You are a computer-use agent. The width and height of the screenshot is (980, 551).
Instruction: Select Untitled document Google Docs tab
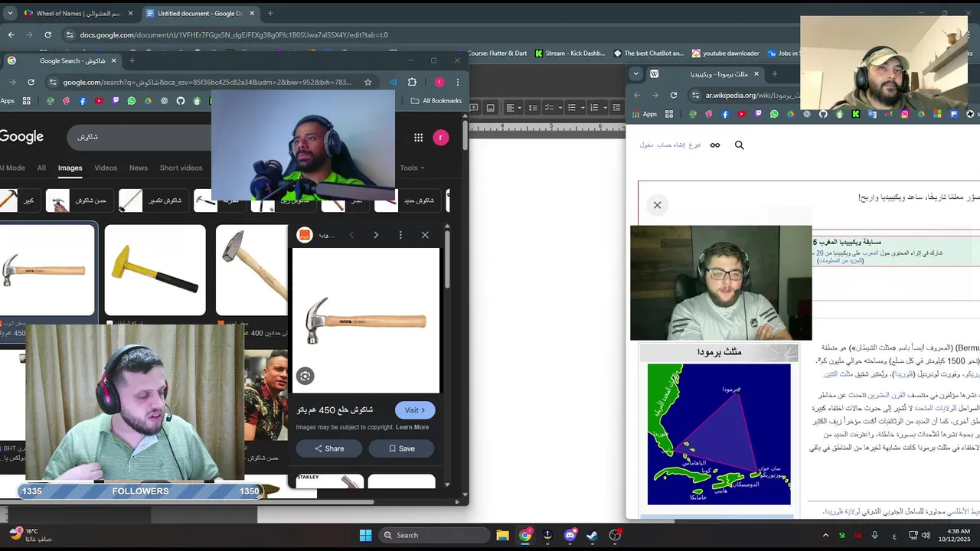click(200, 13)
